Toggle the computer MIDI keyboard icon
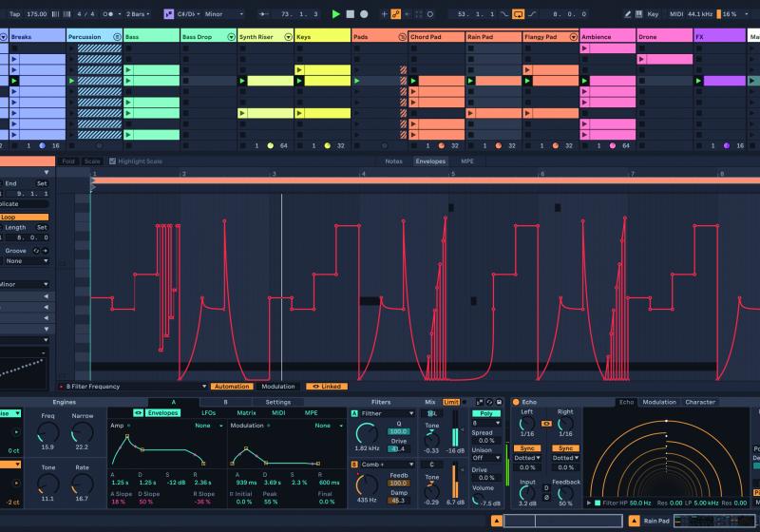The height and width of the screenshot is (532, 760). point(638,14)
